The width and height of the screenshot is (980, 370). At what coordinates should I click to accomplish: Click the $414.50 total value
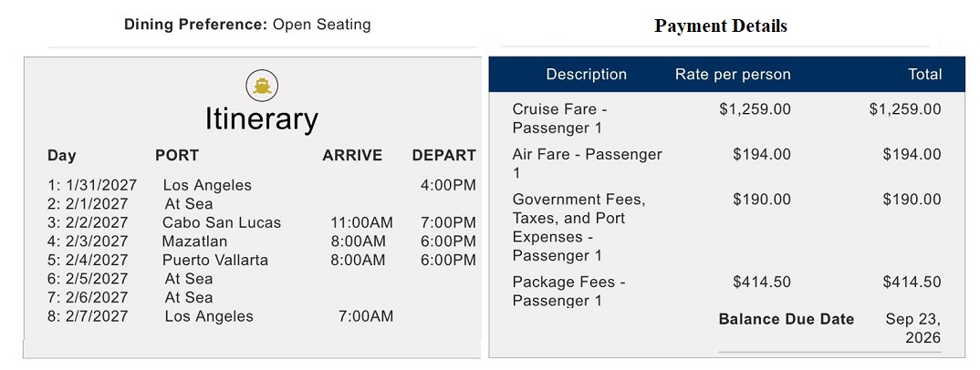pos(912,283)
